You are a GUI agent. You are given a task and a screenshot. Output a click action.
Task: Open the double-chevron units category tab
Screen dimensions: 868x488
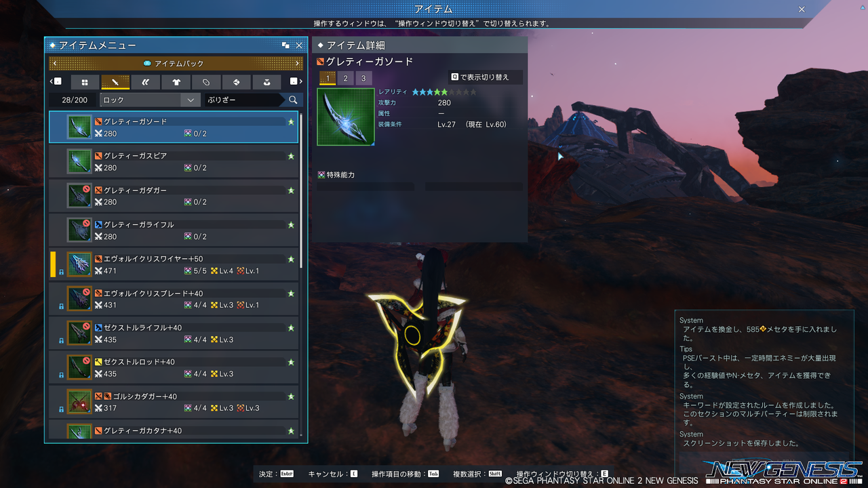(146, 82)
